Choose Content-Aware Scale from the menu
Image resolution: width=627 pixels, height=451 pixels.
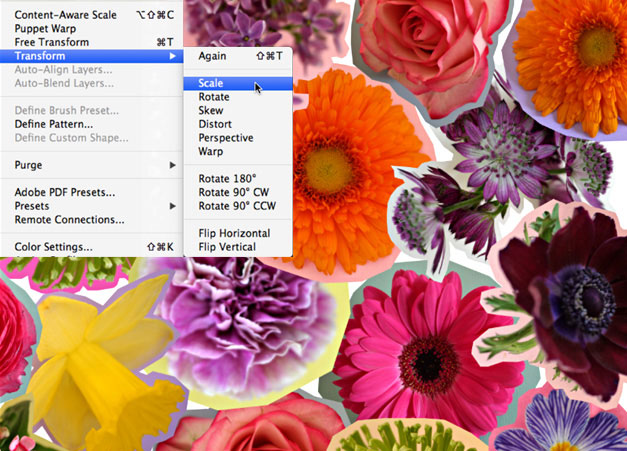coord(91,15)
